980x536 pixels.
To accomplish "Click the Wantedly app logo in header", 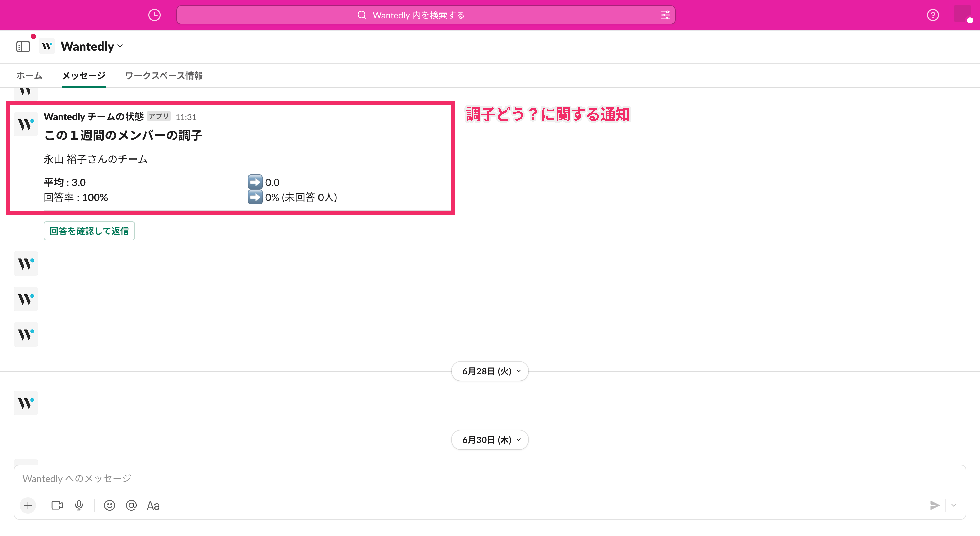I will click(x=47, y=46).
